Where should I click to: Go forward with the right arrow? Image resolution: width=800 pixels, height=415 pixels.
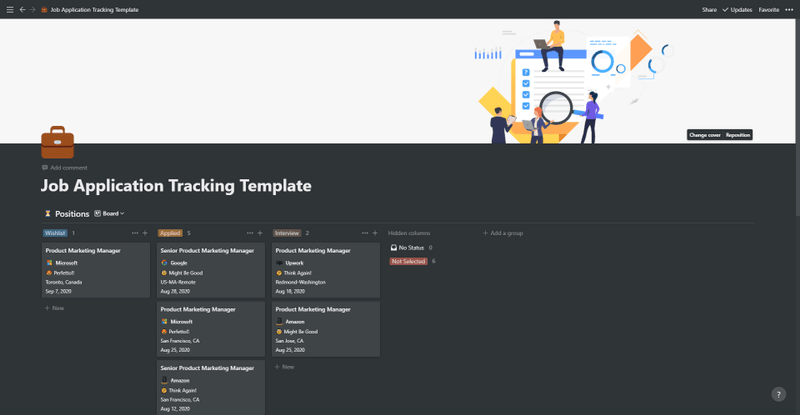click(x=33, y=10)
